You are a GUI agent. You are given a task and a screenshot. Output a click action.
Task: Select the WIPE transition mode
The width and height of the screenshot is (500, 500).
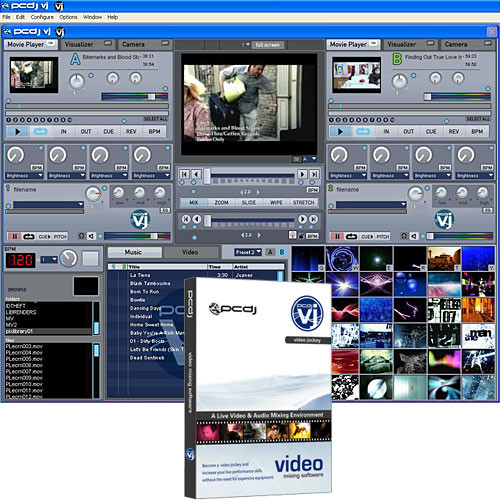(276, 202)
